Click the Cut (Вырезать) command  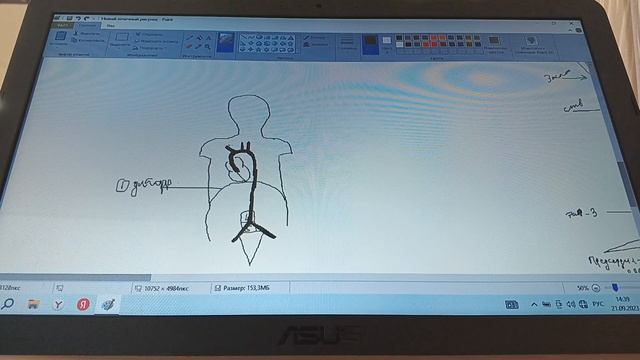pos(87,33)
